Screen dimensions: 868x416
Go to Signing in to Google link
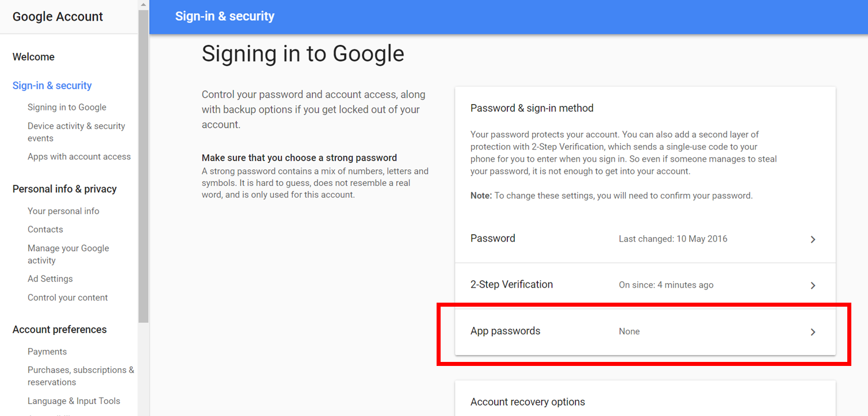pos(67,108)
